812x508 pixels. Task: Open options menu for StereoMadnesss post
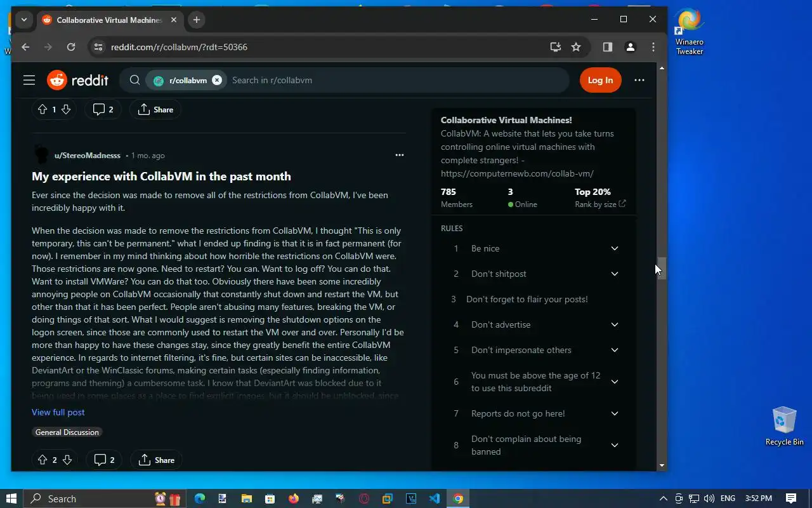click(x=400, y=155)
